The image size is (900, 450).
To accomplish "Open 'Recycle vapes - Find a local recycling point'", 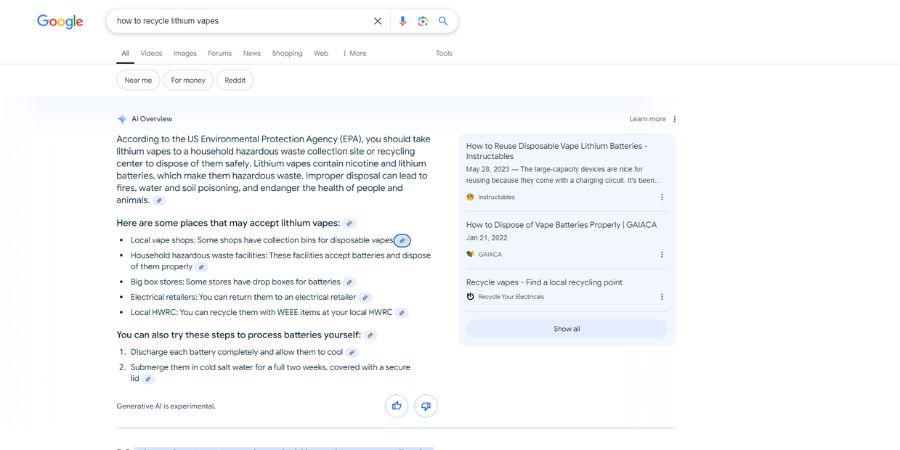I will click(544, 282).
